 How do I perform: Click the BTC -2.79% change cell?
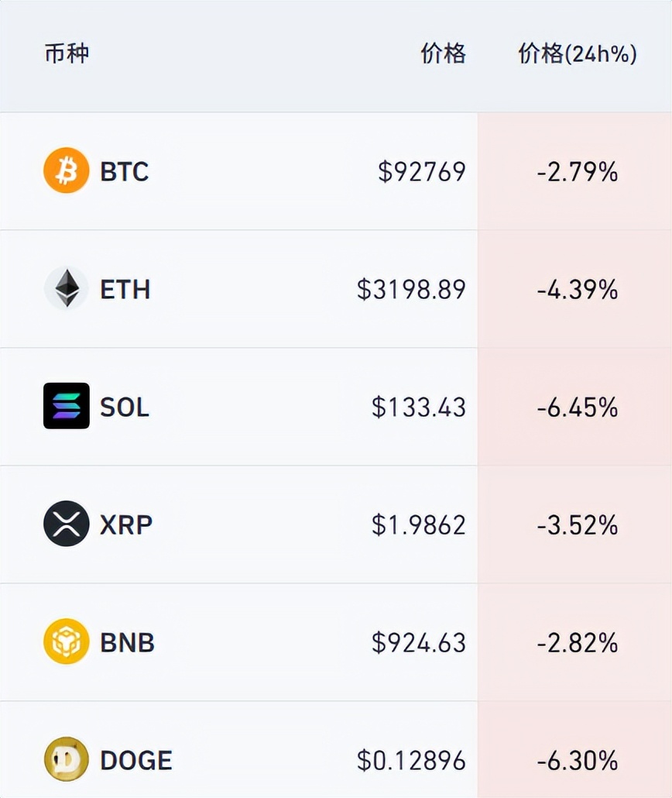(x=577, y=171)
